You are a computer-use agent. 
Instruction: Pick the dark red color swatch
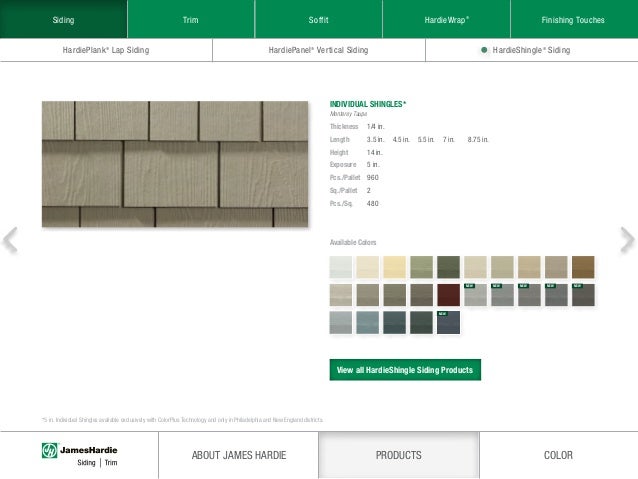pos(448,295)
